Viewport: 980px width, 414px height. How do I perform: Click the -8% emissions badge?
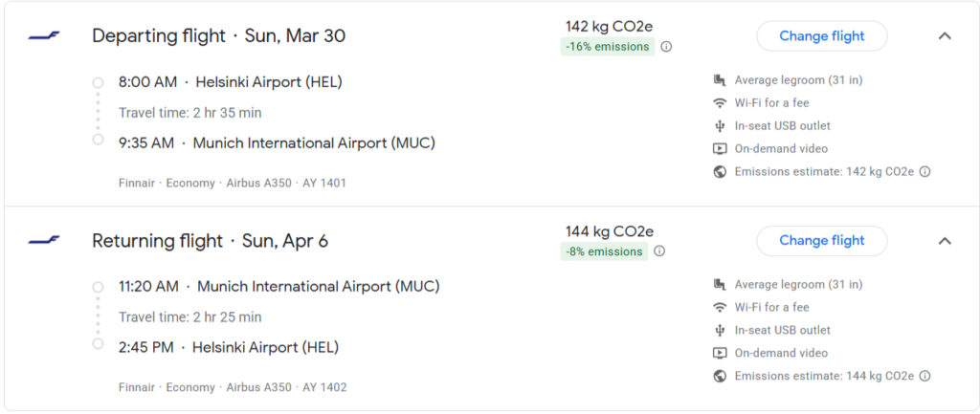coord(604,251)
